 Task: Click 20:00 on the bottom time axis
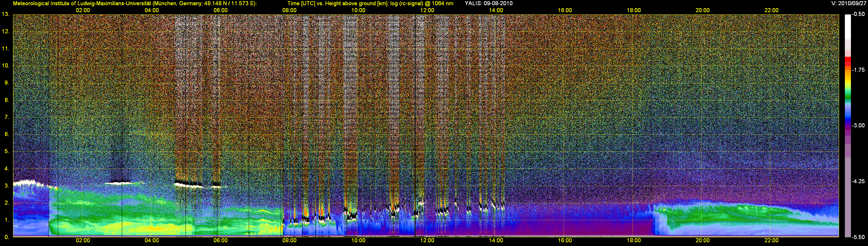pyautogui.click(x=703, y=241)
